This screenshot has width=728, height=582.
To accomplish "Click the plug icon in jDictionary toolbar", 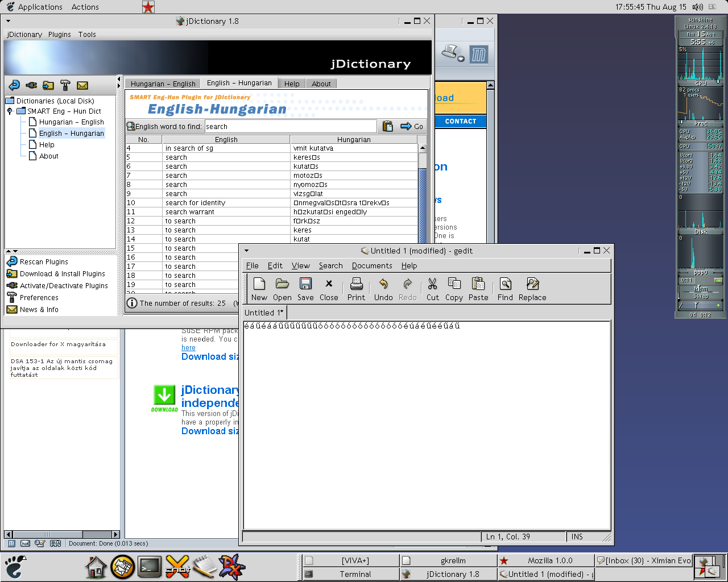I will pyautogui.click(x=31, y=85).
